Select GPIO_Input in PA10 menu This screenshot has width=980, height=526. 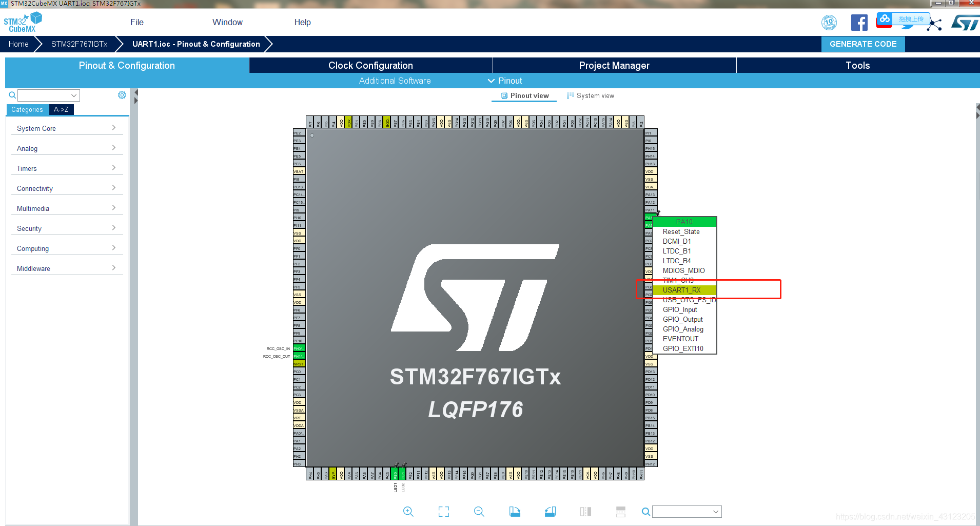click(684, 309)
